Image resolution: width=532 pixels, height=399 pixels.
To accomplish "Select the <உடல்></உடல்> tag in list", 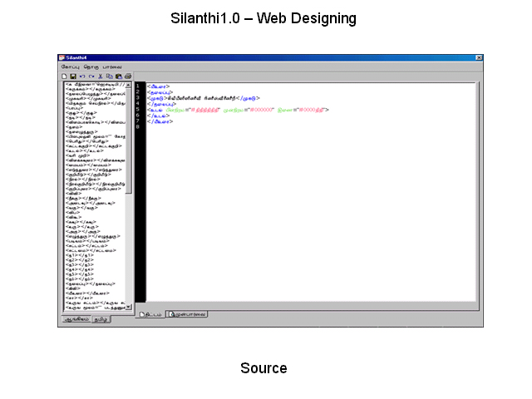I will tap(85, 150).
